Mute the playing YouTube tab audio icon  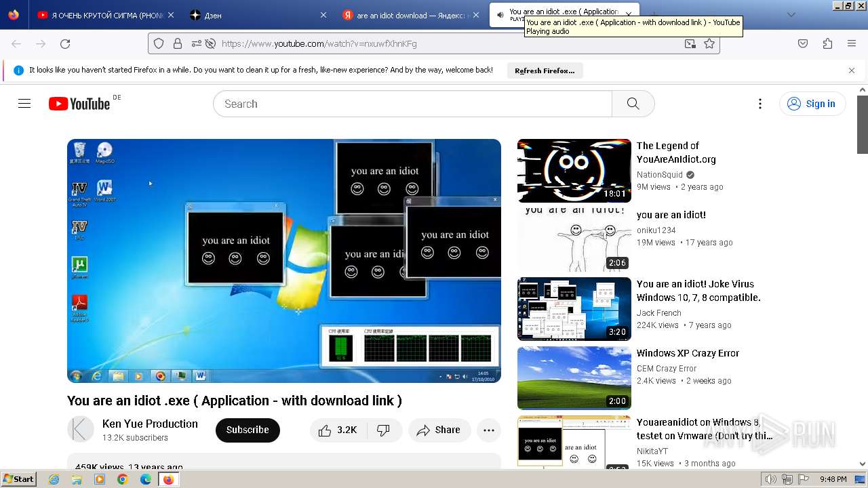(500, 14)
